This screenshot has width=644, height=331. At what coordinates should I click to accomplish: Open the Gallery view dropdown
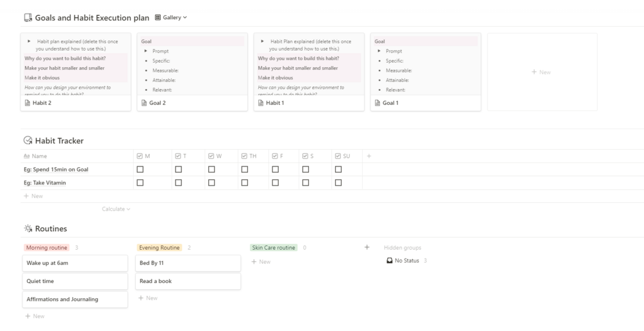[x=171, y=18]
